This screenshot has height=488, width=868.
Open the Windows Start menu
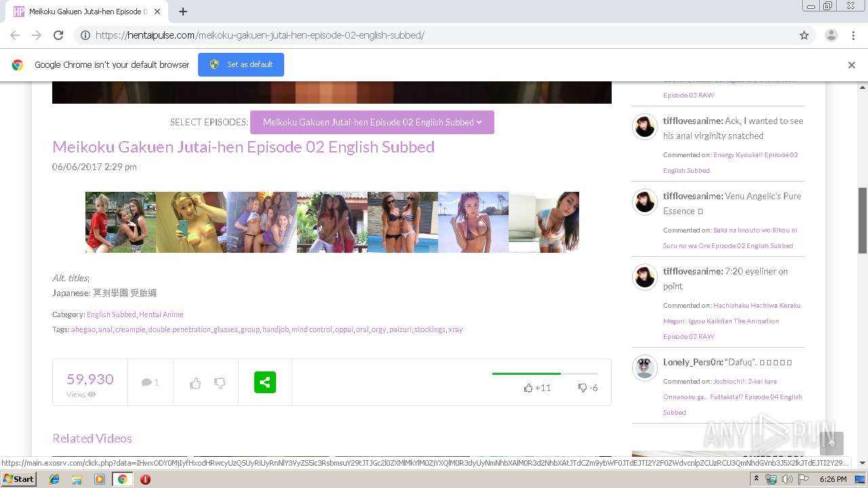tap(19, 479)
